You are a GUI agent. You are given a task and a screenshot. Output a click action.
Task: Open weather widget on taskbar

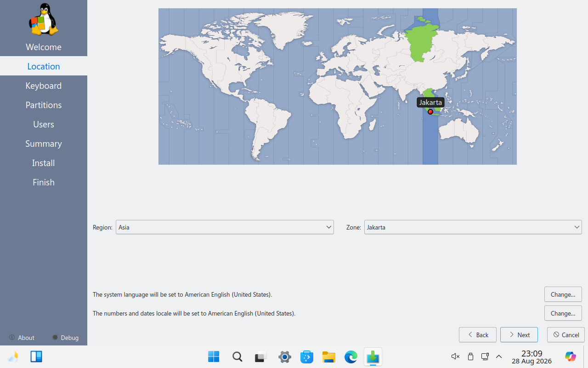(13, 356)
